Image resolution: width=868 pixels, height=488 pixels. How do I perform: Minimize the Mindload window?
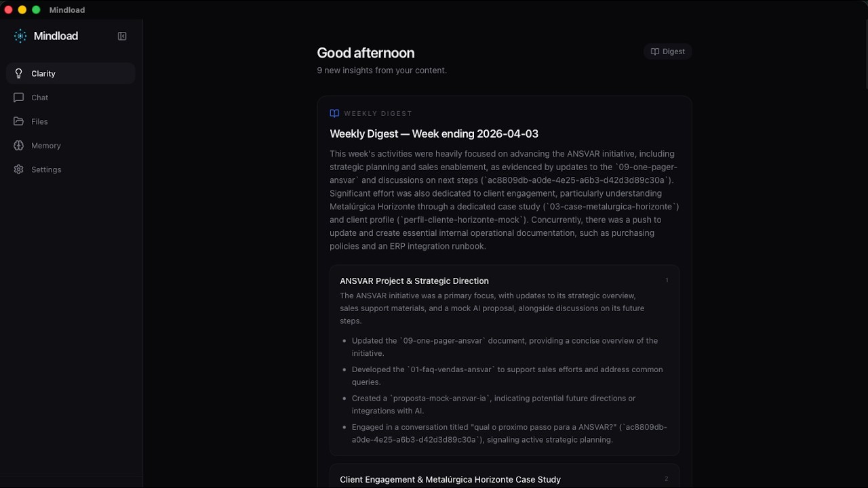click(22, 10)
